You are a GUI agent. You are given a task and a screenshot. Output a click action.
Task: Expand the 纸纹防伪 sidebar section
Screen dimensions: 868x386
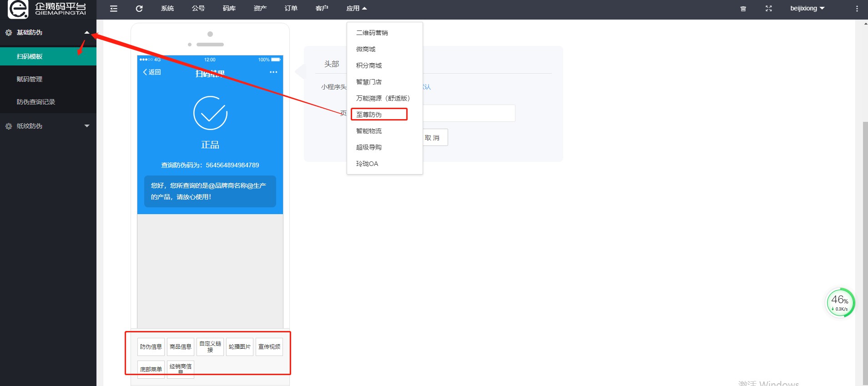pos(87,126)
